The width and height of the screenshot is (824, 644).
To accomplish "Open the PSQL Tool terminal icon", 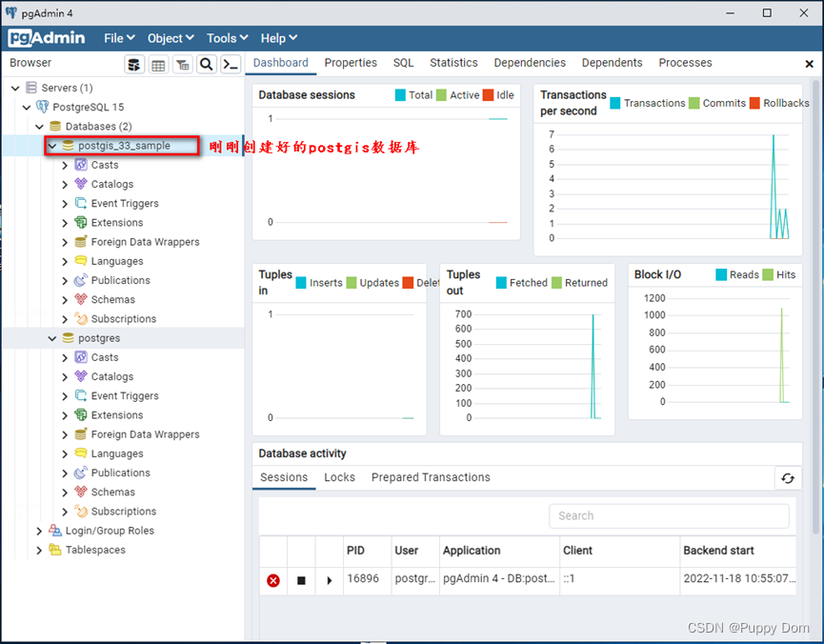I will click(x=231, y=65).
